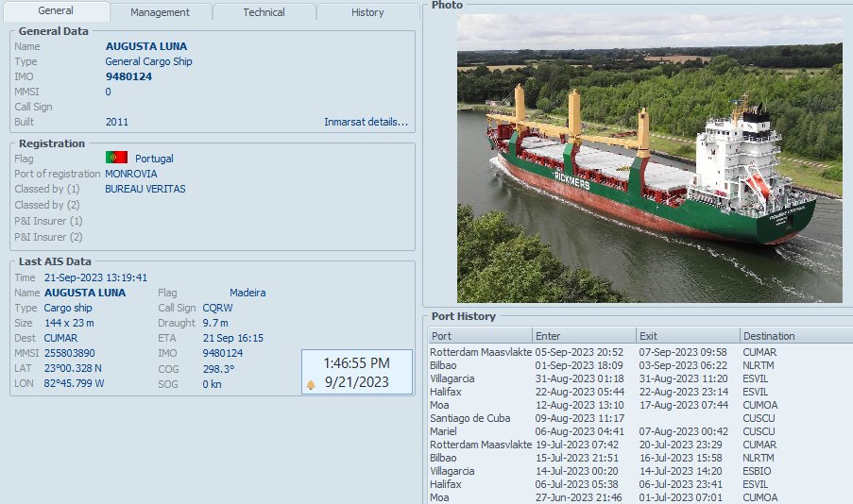Viewport: 853px width, 504px height.
Task: Click the General Cargo Ship type value
Action: [148, 61]
